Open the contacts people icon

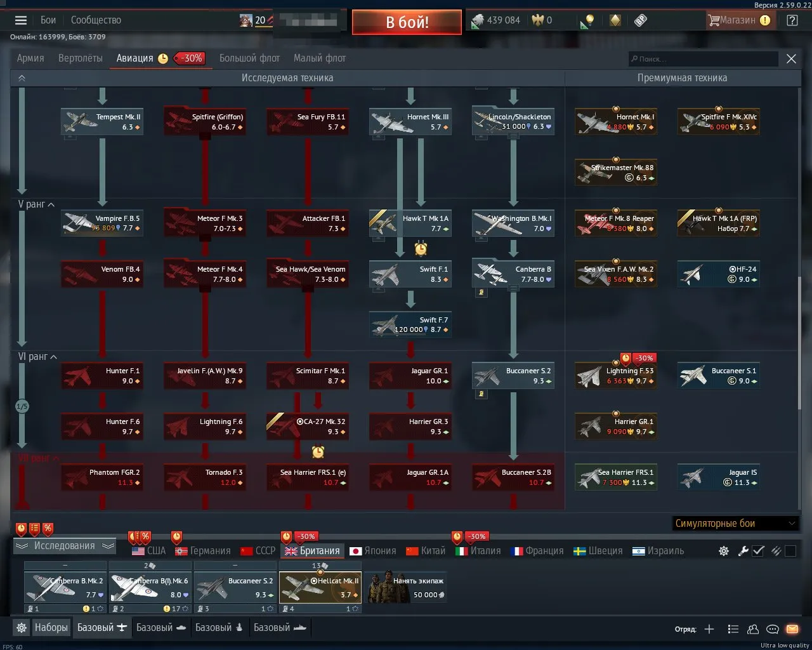[x=753, y=629]
